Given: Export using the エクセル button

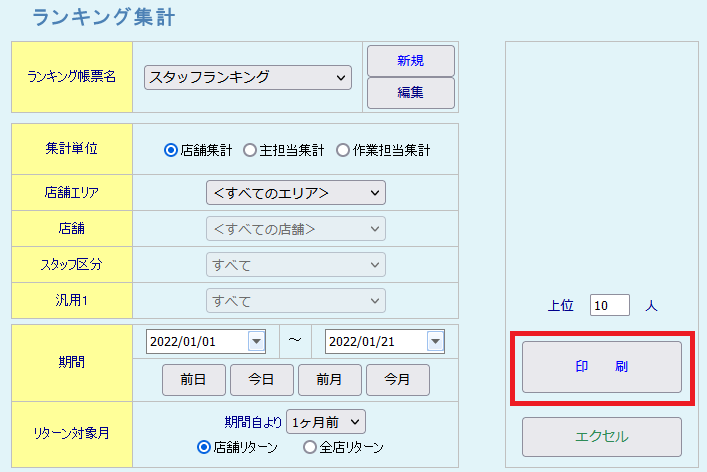Looking at the screenshot, I should click(x=601, y=437).
